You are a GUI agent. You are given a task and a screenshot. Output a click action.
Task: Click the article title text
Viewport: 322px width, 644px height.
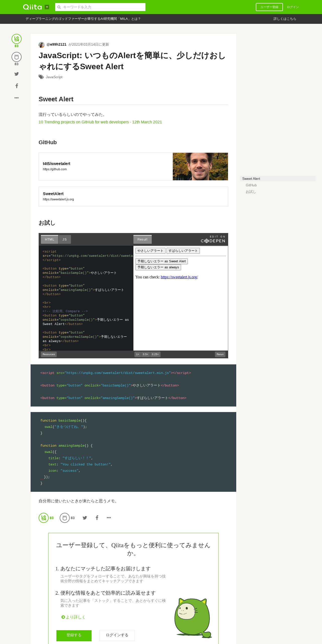point(132,61)
